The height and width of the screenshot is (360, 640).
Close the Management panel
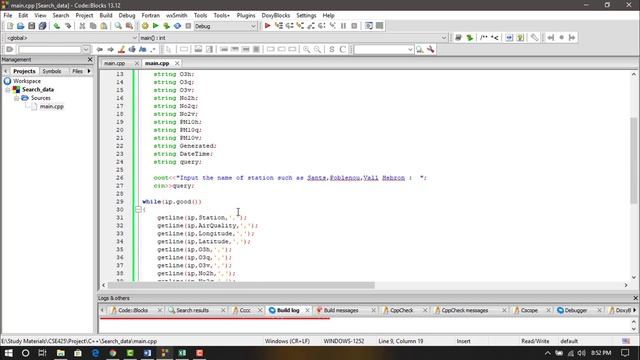[90, 60]
